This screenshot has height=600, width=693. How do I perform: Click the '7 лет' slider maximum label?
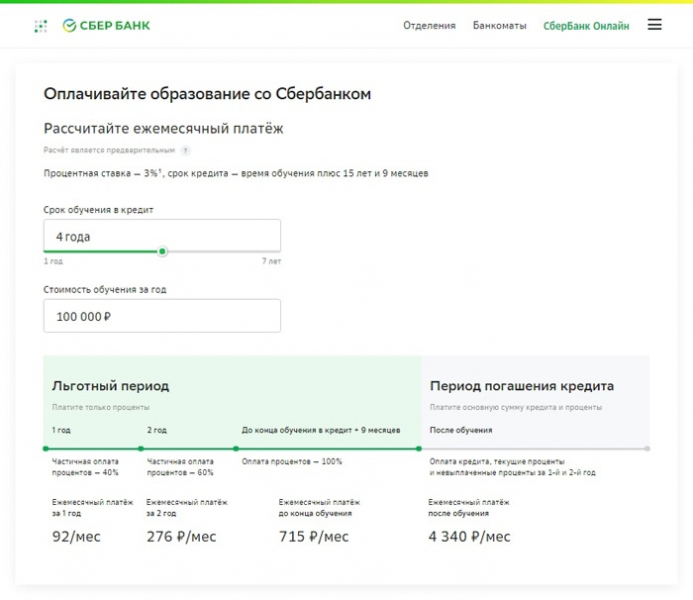point(271,261)
